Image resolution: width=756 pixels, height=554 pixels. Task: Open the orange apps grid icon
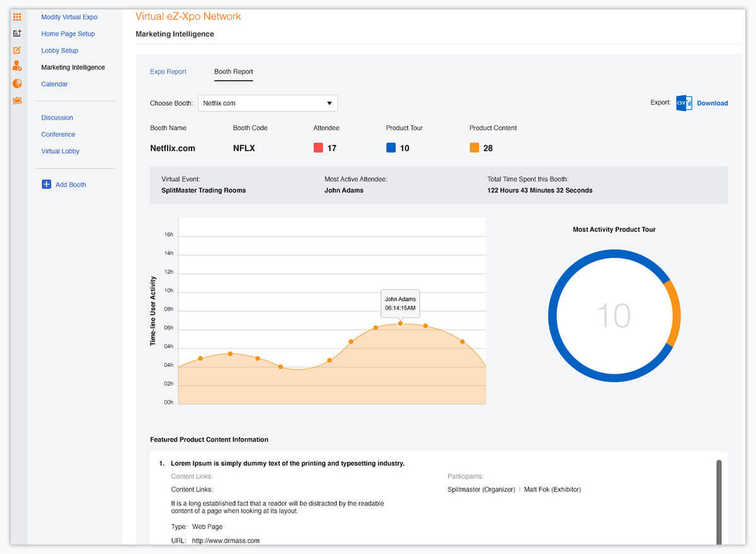point(17,17)
